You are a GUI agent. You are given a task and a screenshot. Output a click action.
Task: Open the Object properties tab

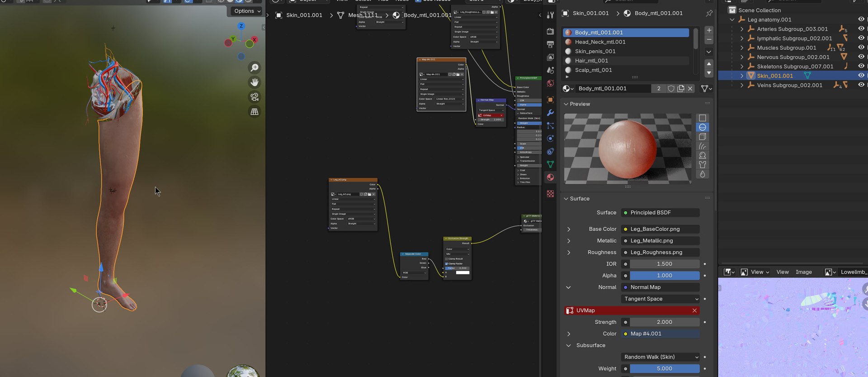pyautogui.click(x=550, y=100)
